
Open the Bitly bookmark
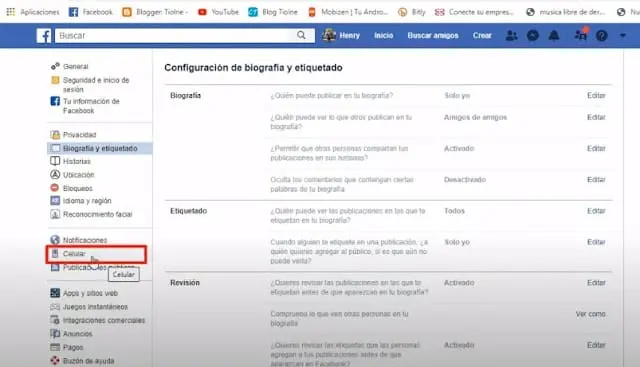click(412, 12)
